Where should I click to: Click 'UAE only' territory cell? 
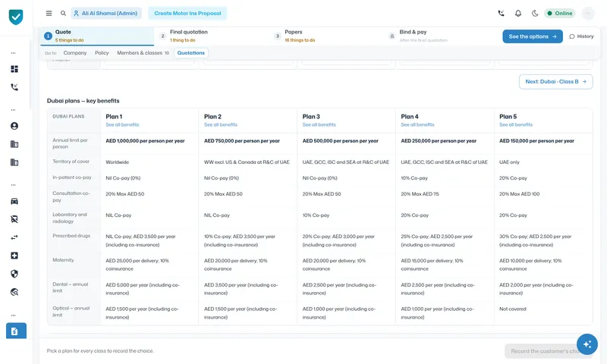click(x=509, y=162)
